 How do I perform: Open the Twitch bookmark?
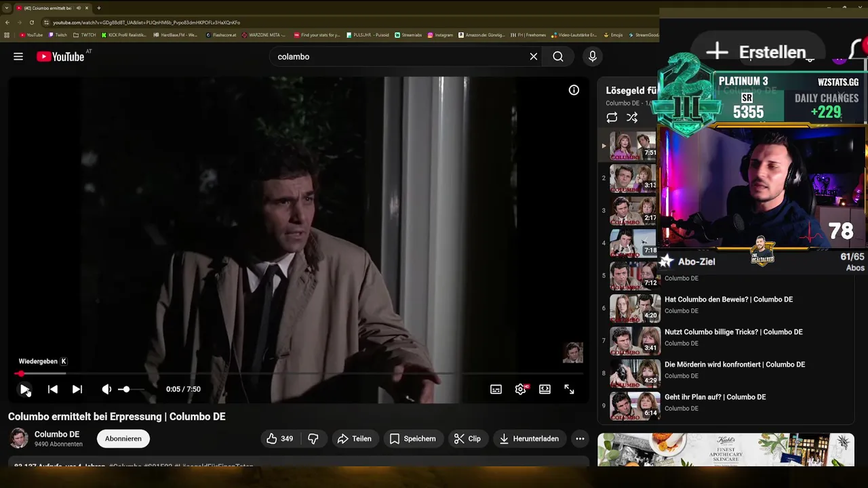(x=58, y=35)
